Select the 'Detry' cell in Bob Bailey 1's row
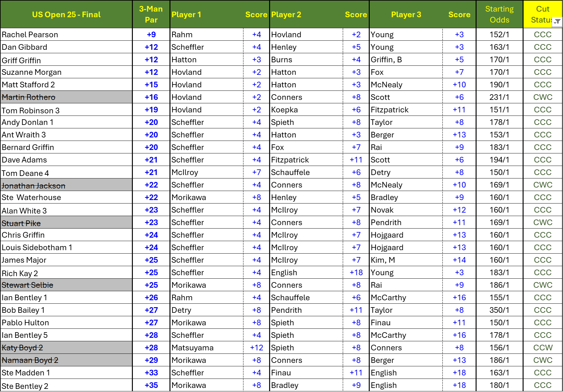563x392 pixels. pyautogui.click(x=206, y=310)
